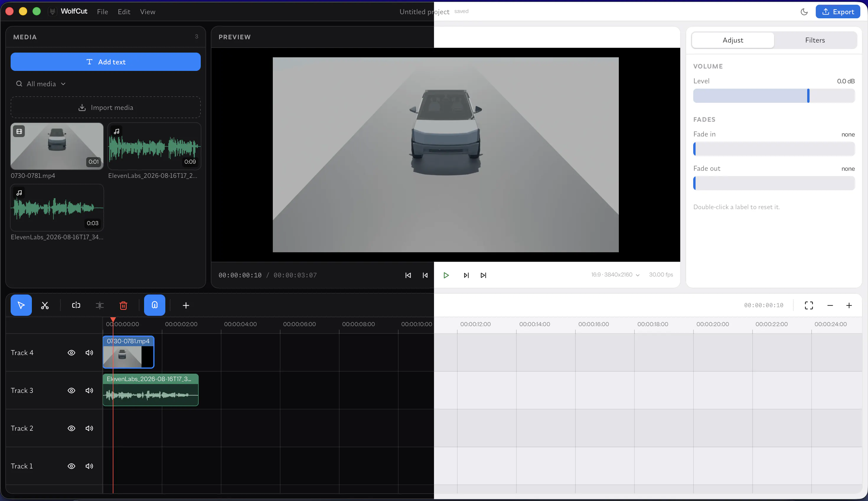
Task: Switch to the Filters tab
Action: pyautogui.click(x=815, y=40)
